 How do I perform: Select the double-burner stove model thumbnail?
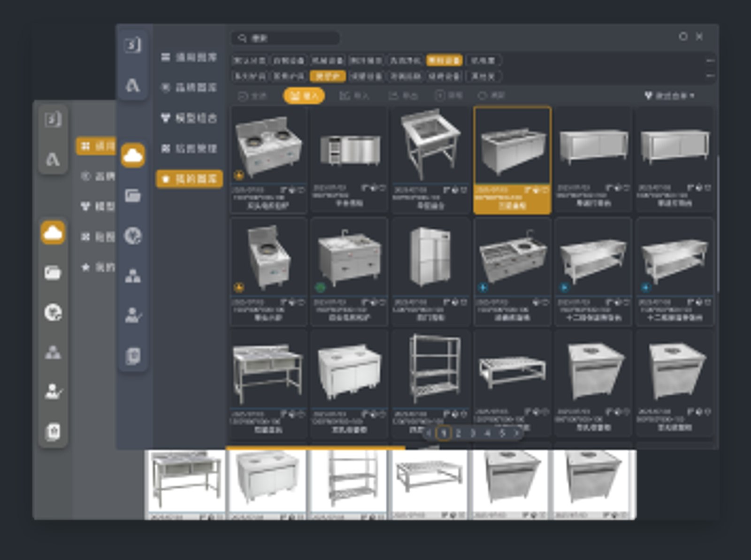tap(268, 146)
